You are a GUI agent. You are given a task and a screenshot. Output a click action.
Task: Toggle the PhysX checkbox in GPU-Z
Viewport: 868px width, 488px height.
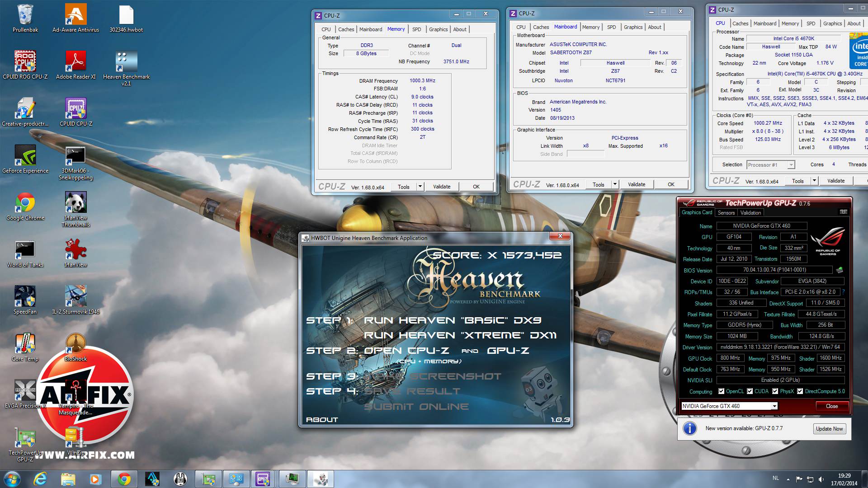(775, 391)
